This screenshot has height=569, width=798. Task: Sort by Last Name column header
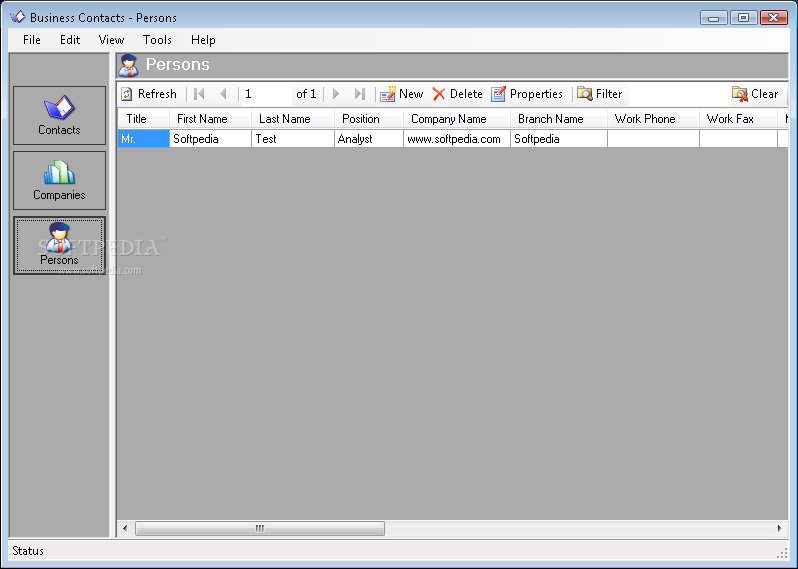click(293, 119)
